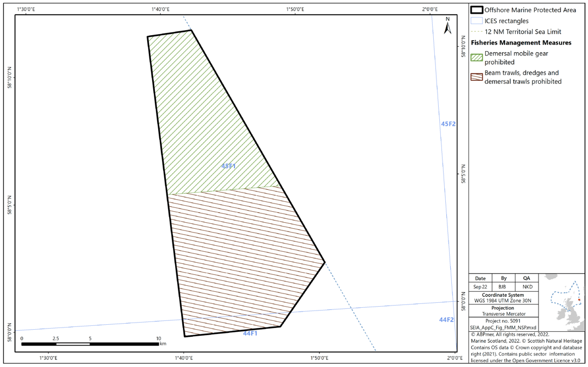Expand the Fisheries Management Measures legend section

pos(520,42)
